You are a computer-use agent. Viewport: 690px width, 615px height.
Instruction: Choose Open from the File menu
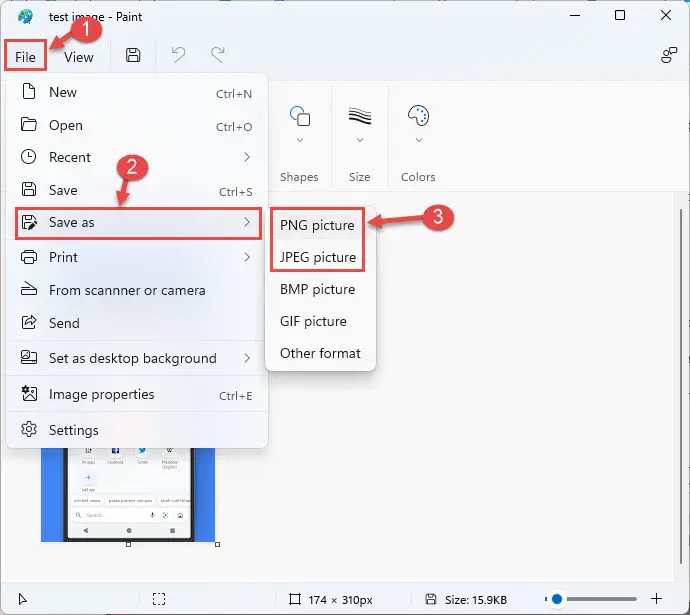click(137, 125)
